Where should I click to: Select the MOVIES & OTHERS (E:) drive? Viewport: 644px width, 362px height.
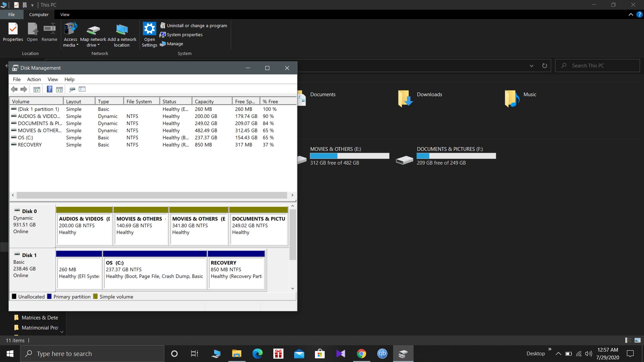(343, 156)
